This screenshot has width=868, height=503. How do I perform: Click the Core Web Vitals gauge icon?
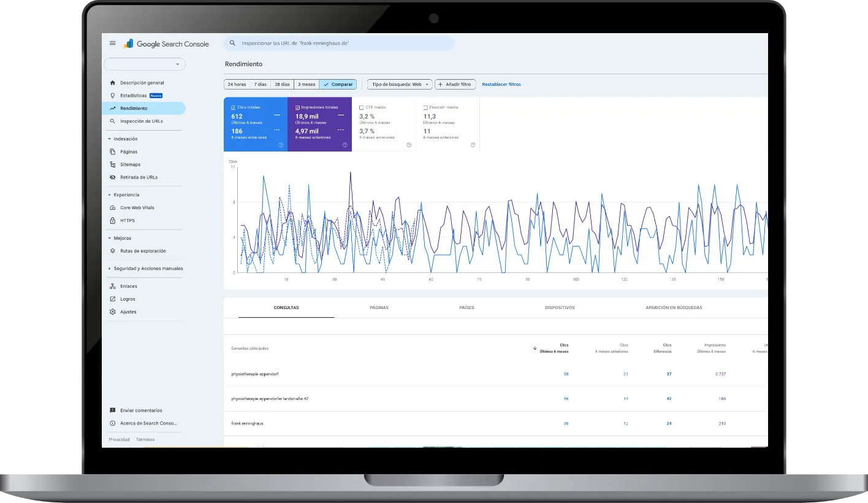point(112,208)
